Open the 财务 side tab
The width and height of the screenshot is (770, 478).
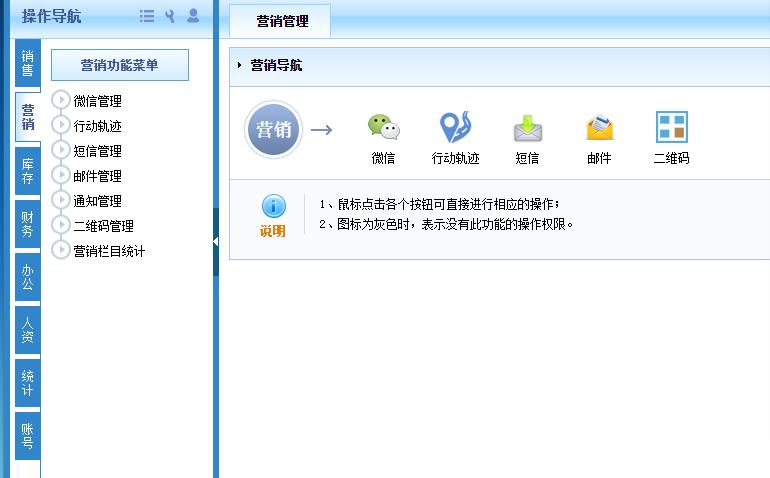click(x=28, y=224)
